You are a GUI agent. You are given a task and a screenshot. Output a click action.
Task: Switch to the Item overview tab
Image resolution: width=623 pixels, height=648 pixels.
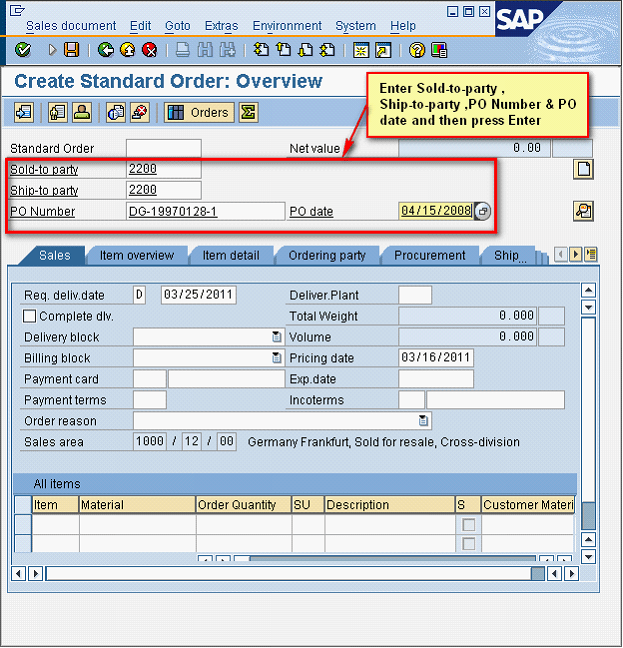pyautogui.click(x=137, y=255)
